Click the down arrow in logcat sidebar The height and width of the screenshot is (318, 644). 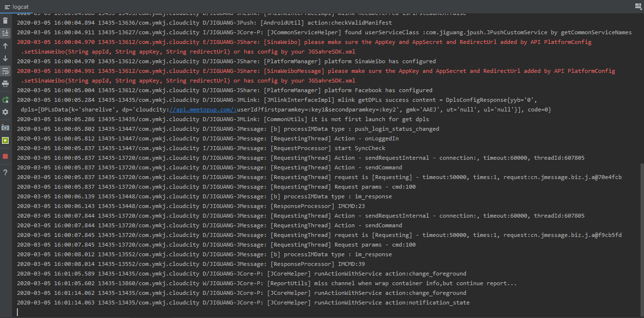(5, 58)
